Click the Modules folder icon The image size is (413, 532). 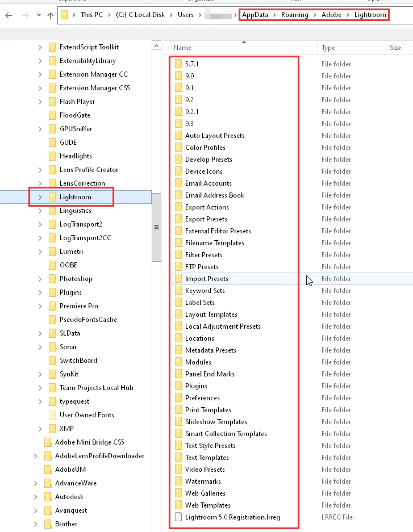pyautogui.click(x=178, y=362)
